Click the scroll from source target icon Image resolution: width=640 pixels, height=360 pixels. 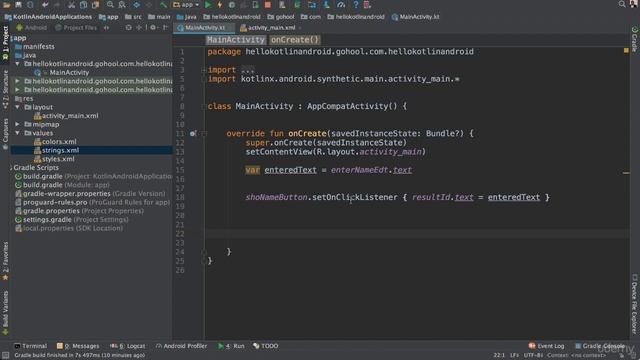coord(129,27)
